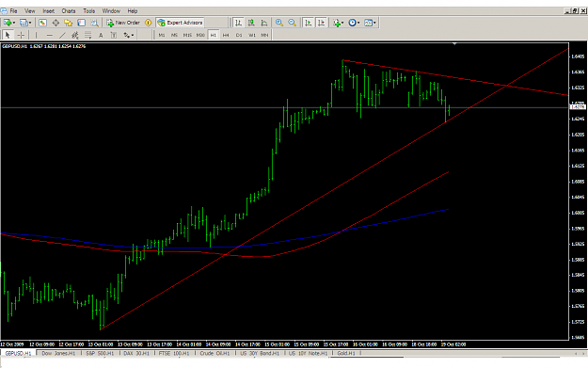Open the Charts menu
This screenshot has width=588, height=368.
pos(69,11)
